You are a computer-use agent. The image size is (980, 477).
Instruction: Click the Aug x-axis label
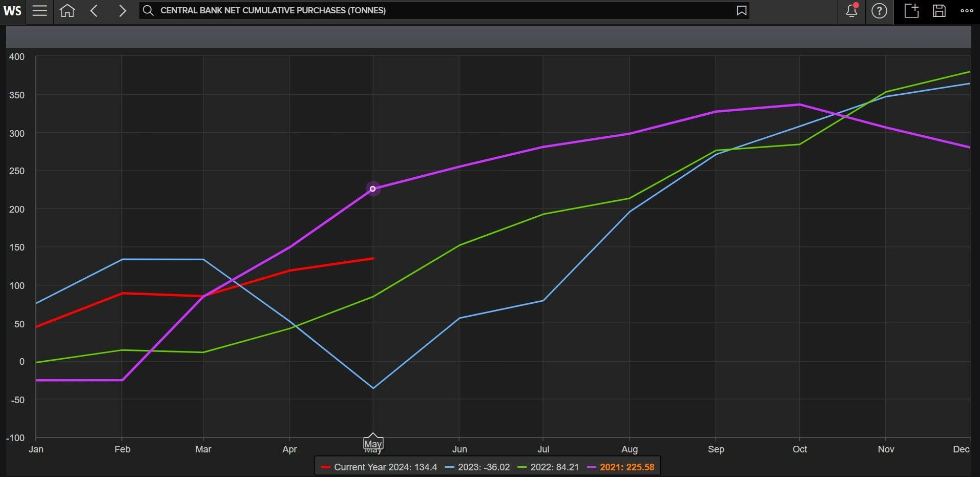pos(630,449)
